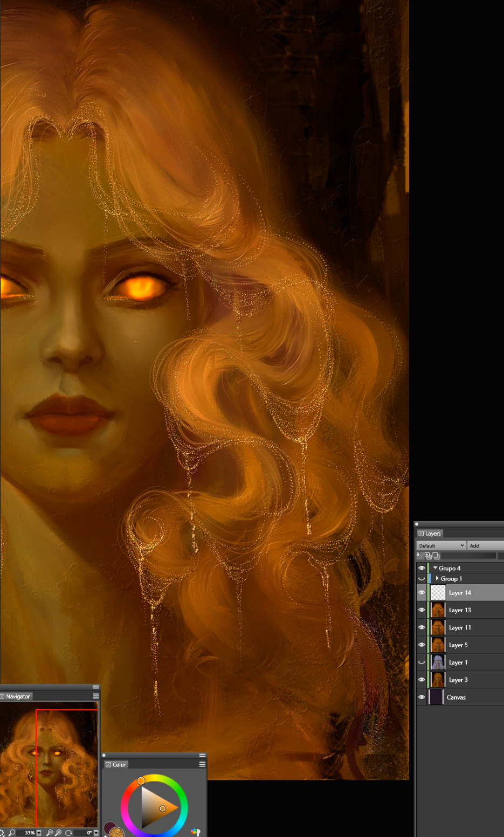Hide Layer 11

tap(422, 627)
